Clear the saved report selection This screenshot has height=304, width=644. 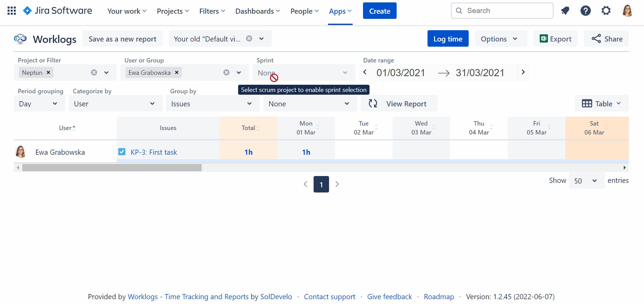click(x=249, y=38)
